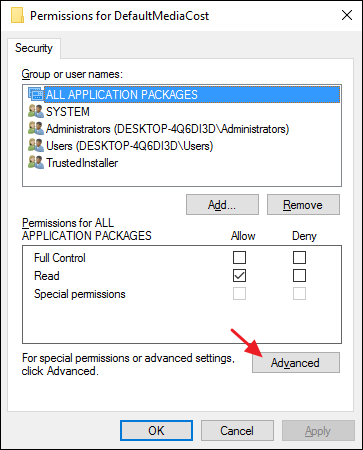Click the Users group icon
This screenshot has width=363, height=450.
tap(36, 145)
